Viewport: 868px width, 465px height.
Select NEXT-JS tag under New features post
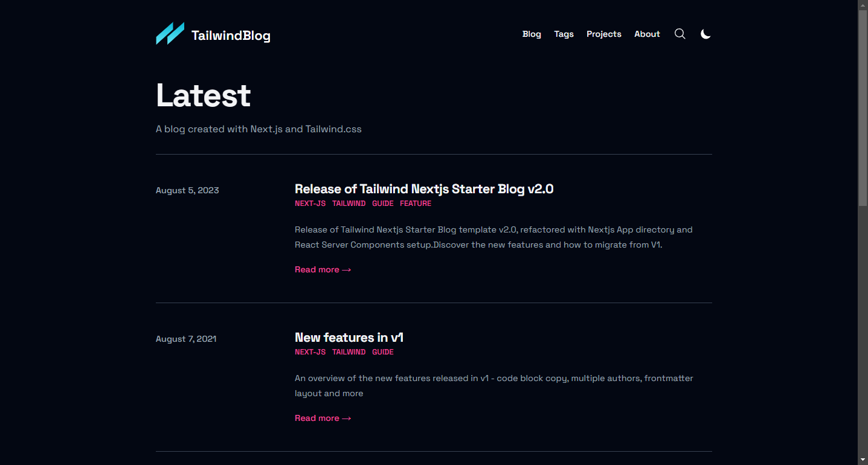[x=310, y=352]
